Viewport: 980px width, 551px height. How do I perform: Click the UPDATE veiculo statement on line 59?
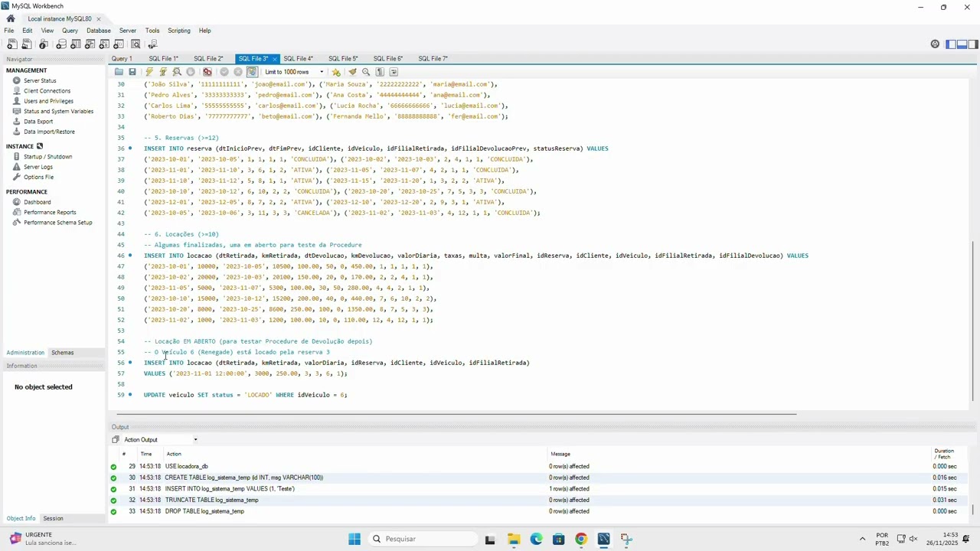point(245,395)
